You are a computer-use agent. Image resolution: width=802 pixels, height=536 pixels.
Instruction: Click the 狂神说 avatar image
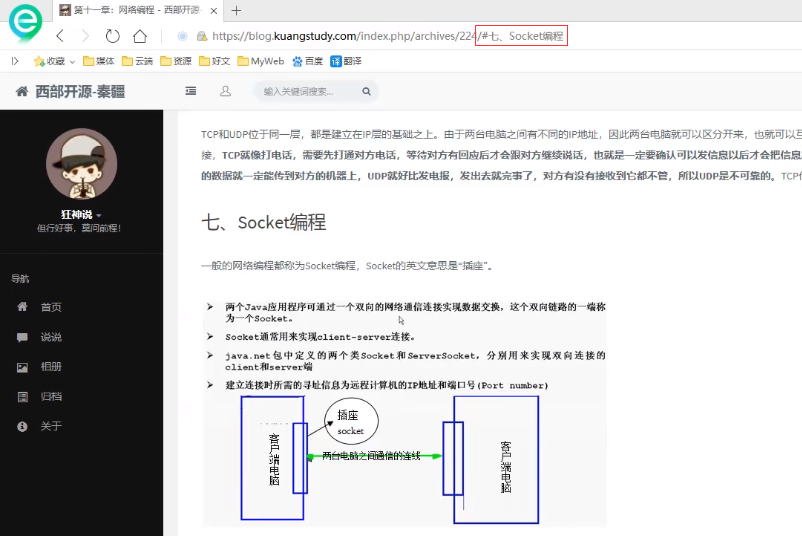pyautogui.click(x=81, y=164)
